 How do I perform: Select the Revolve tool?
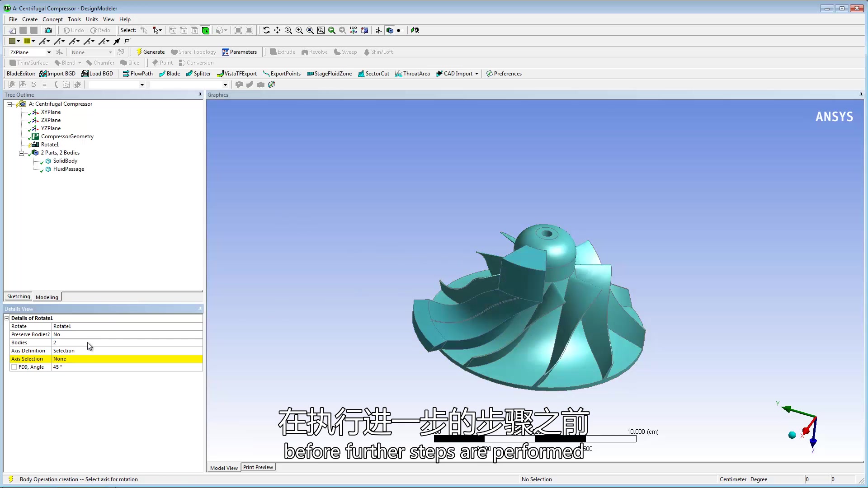pos(314,52)
